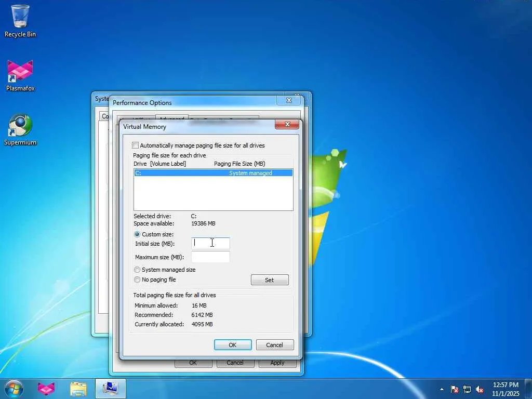Select the Custom size radio button
Image resolution: width=532 pixels, height=399 pixels.
137,234
